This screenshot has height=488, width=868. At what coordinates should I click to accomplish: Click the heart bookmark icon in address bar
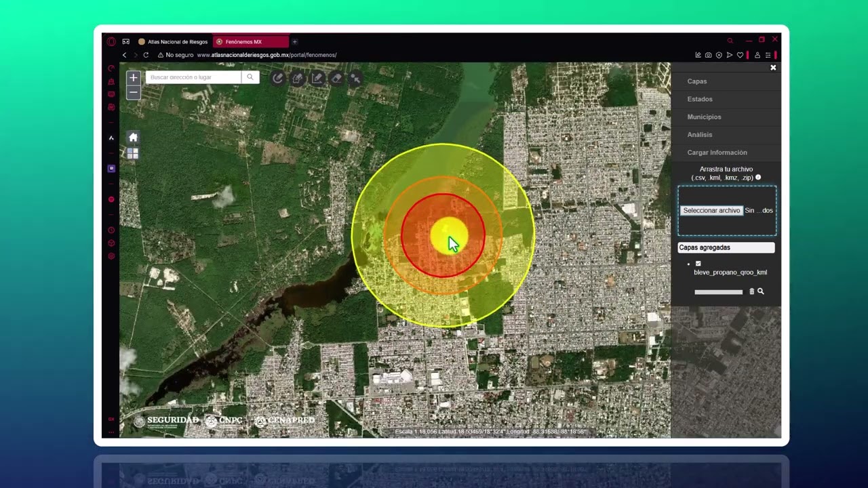point(740,55)
